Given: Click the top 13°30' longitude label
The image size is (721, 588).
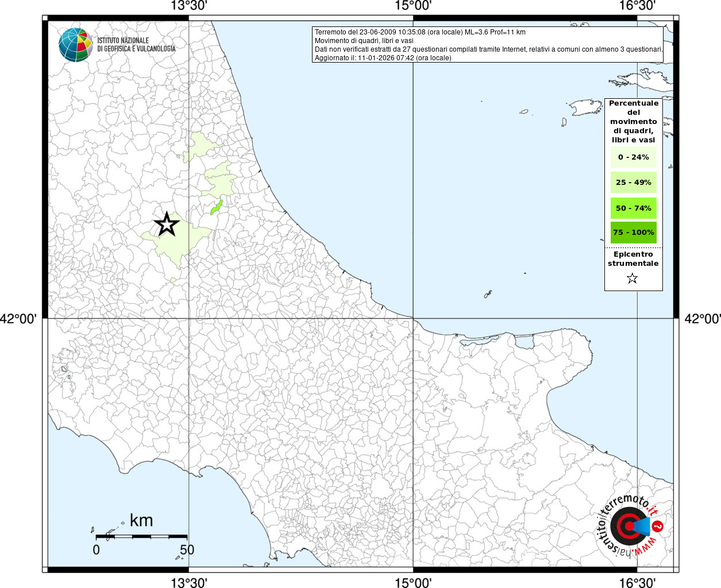Looking at the screenshot, I should (x=189, y=6).
